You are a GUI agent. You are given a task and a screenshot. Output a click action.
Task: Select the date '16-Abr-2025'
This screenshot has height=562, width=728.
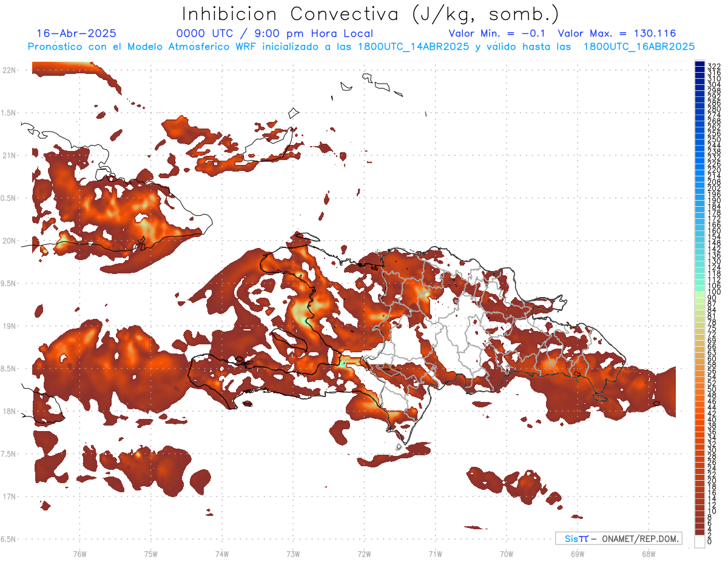click(76, 33)
